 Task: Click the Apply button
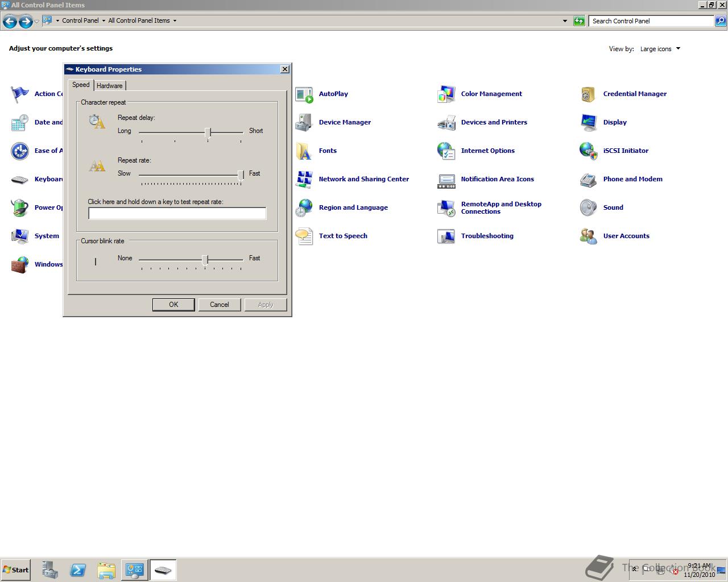(x=266, y=305)
